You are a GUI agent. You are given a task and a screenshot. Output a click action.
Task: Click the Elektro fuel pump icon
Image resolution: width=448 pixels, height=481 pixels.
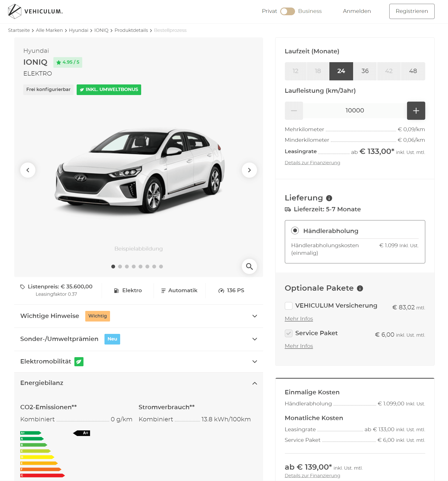(116, 291)
